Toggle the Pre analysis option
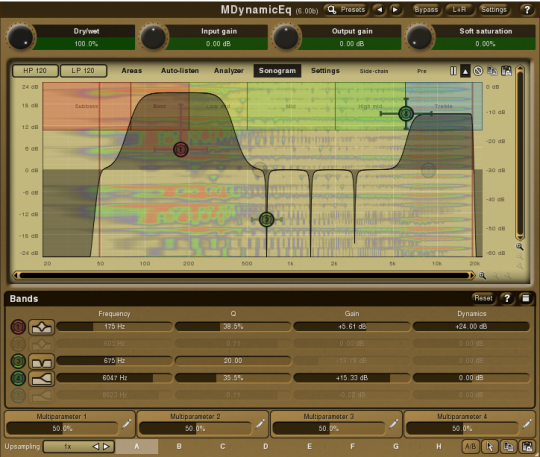 [422, 71]
